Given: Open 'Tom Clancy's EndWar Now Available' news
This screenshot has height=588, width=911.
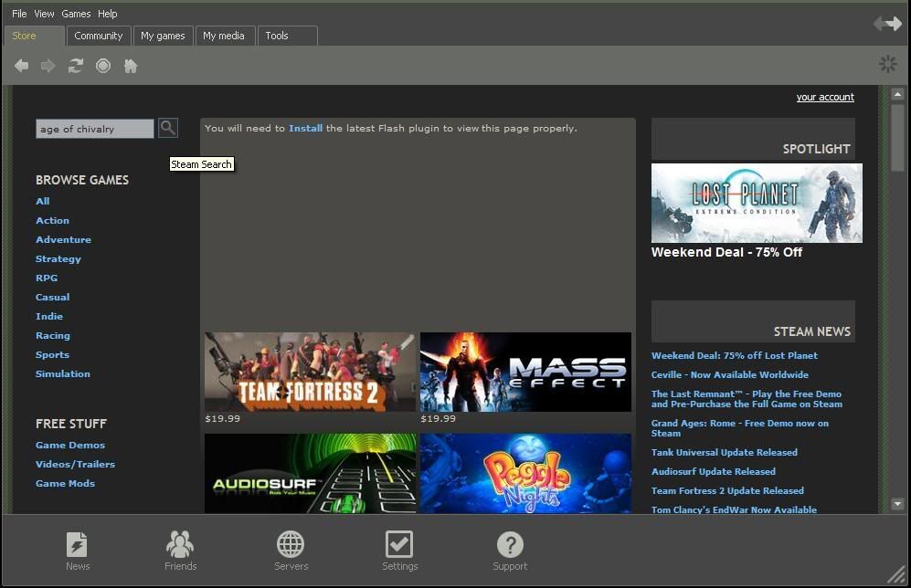Looking at the screenshot, I should point(734,509).
